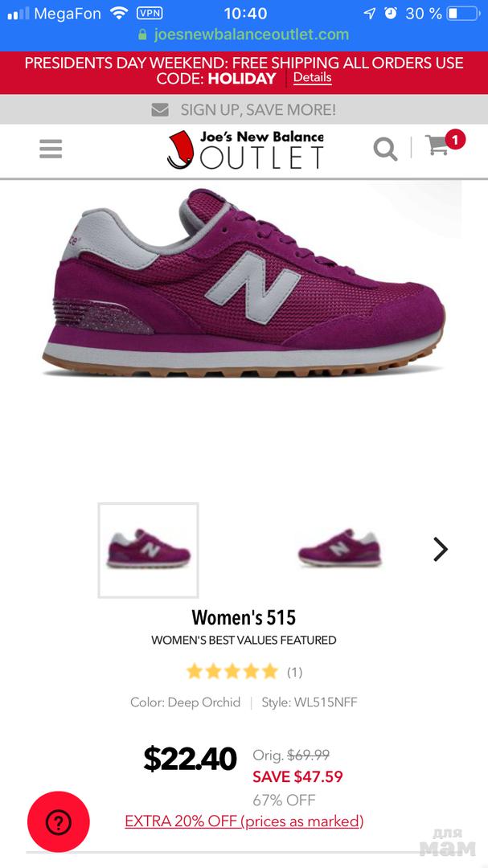Tap the five-star rating

[232, 671]
